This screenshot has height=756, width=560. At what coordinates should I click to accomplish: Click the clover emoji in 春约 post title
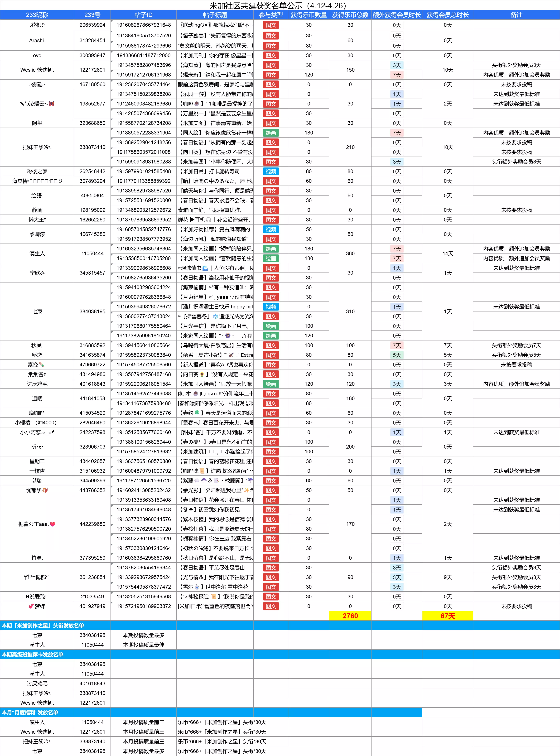[197, 413]
